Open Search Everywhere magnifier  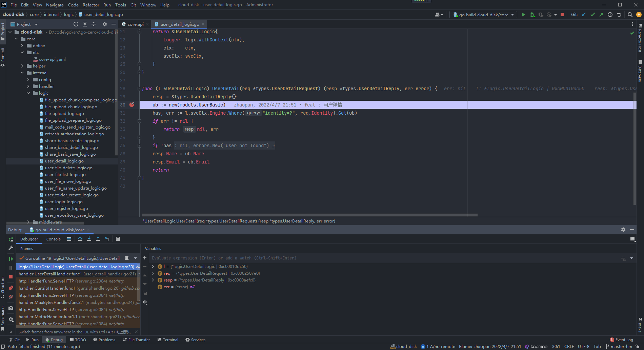coord(630,15)
